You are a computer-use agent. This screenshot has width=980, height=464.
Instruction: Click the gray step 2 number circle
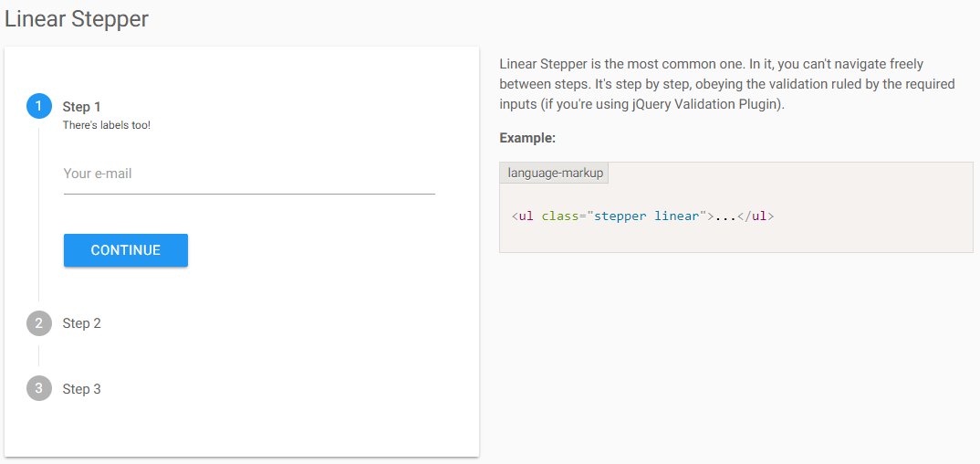point(38,323)
